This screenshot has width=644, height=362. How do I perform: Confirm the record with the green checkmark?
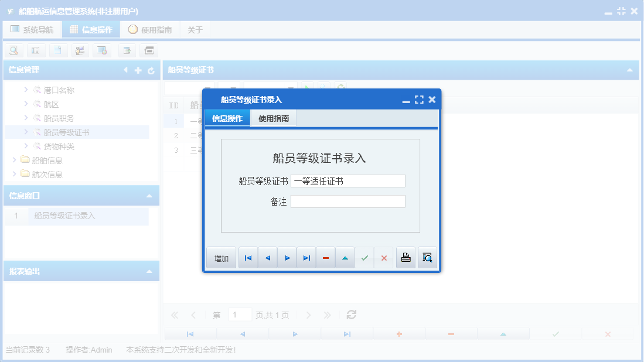[x=364, y=257]
